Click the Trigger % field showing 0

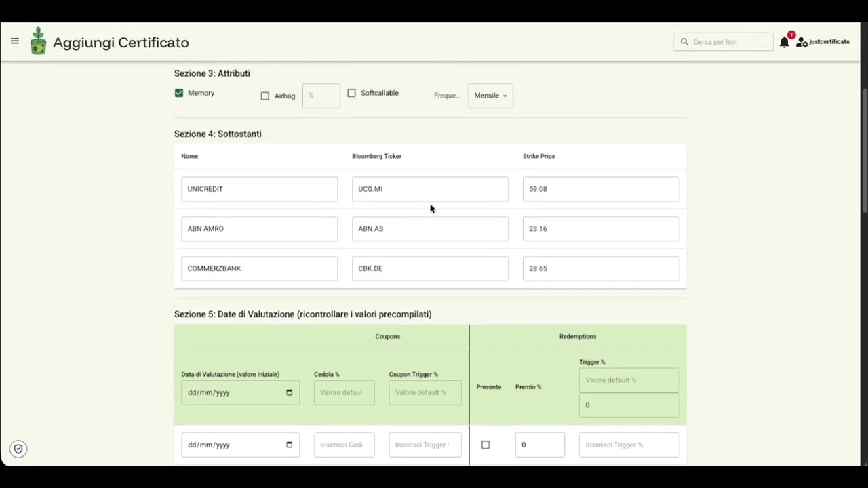click(629, 405)
